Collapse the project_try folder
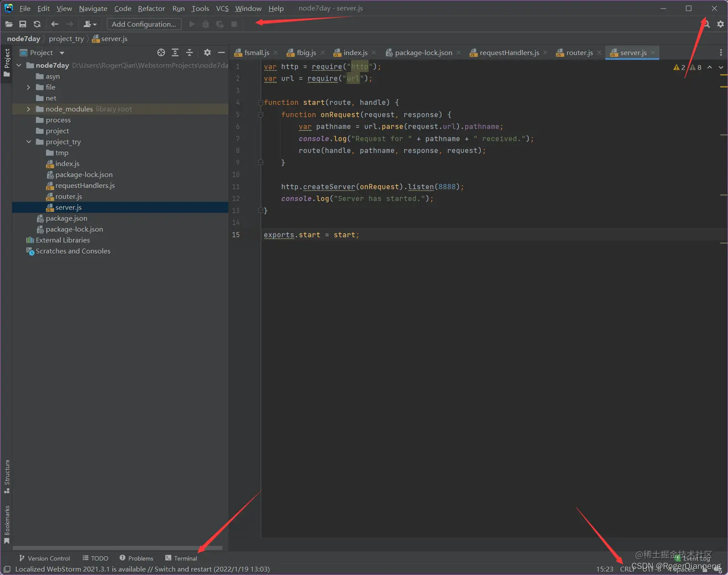The width and height of the screenshot is (728, 575). [28, 142]
